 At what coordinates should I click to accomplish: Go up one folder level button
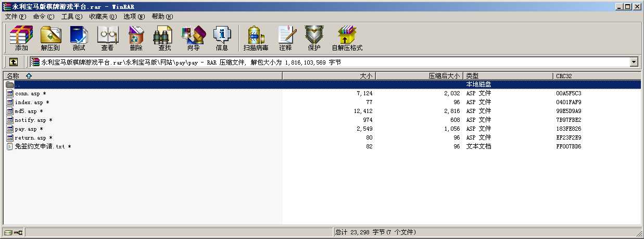pyautogui.click(x=14, y=62)
